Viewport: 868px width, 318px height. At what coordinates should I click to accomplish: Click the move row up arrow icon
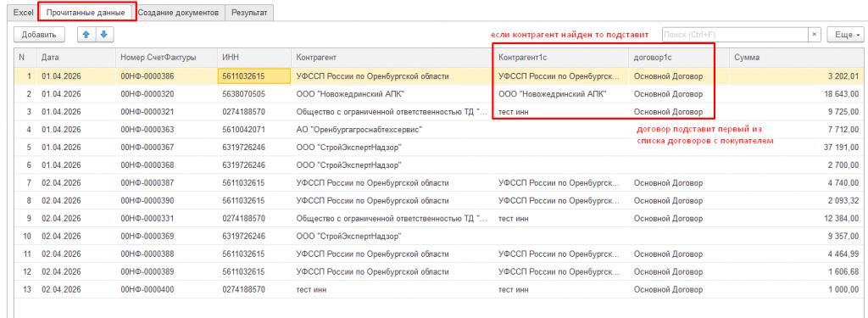(x=86, y=35)
